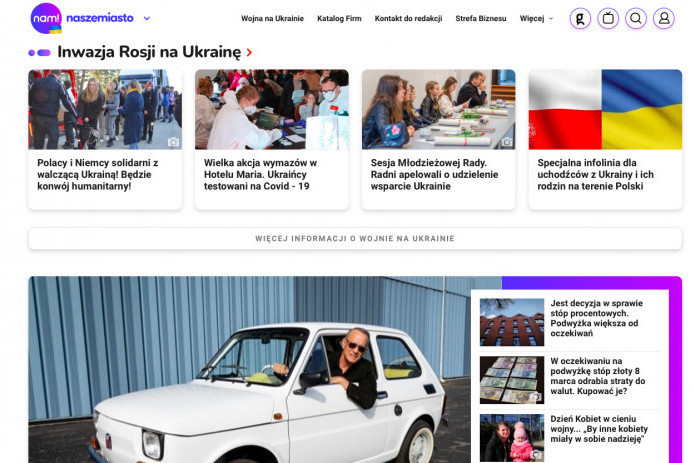This screenshot has height=463, width=694.
Task: Expand the Więcej menu
Action: click(x=536, y=19)
